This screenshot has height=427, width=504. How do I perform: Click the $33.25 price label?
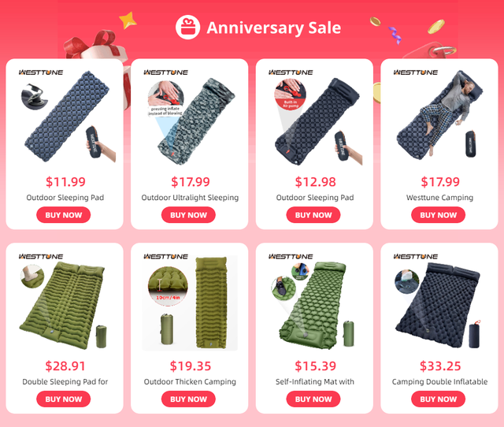[440, 366]
